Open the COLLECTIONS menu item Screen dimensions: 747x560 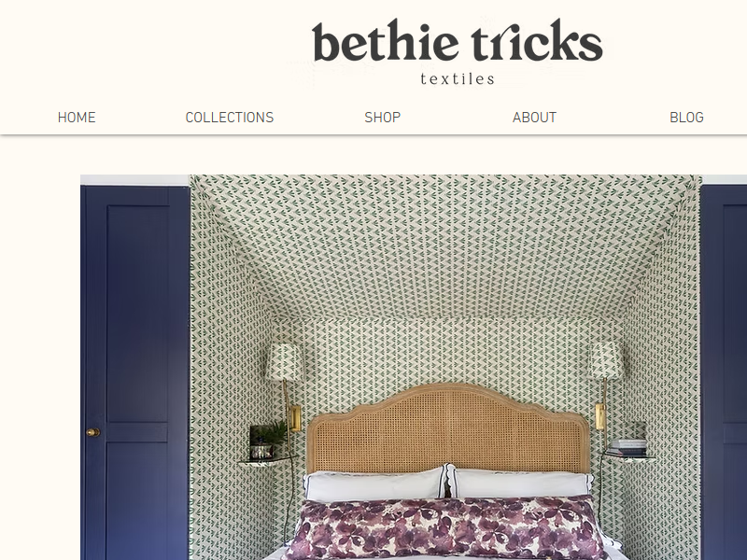(x=230, y=118)
